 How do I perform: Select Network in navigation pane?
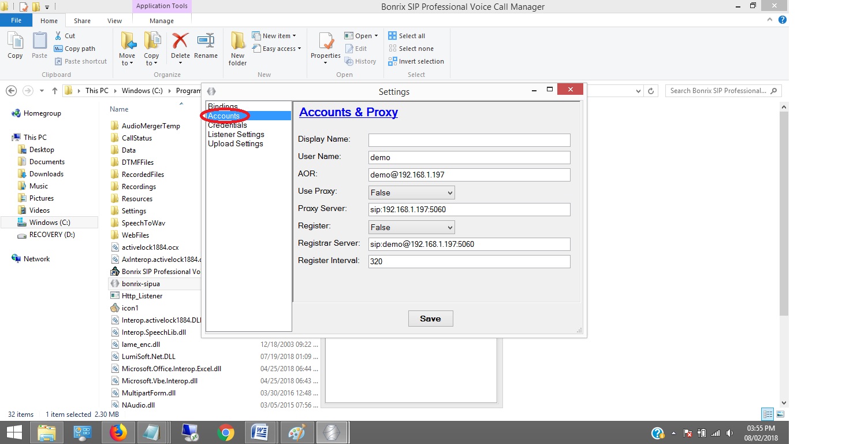point(31,259)
